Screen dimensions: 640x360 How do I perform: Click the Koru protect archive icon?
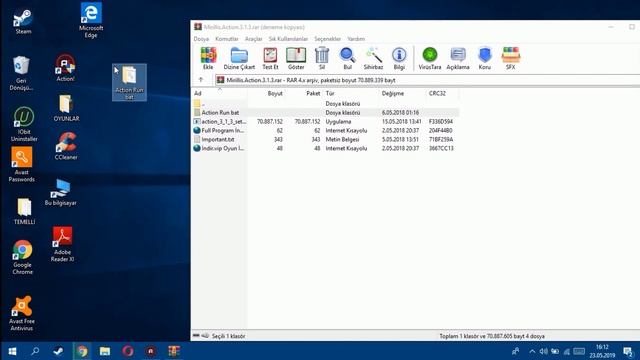[484, 58]
